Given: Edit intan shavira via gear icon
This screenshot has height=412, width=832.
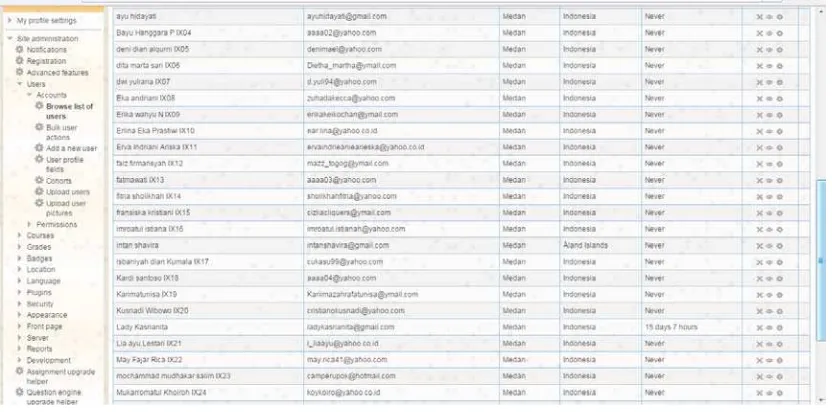Looking at the screenshot, I should tap(779, 246).
